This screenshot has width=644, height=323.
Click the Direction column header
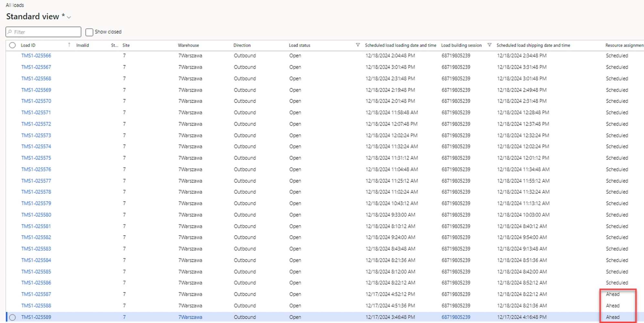coord(242,45)
